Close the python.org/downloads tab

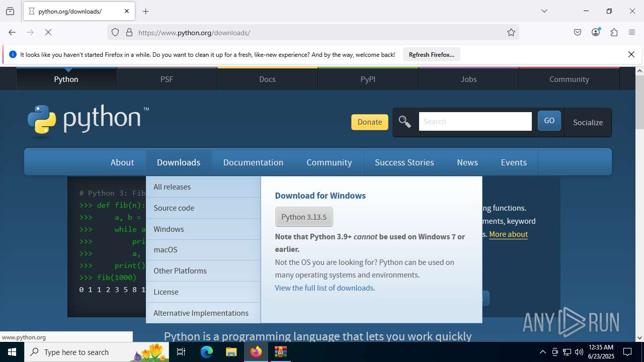[127, 11]
